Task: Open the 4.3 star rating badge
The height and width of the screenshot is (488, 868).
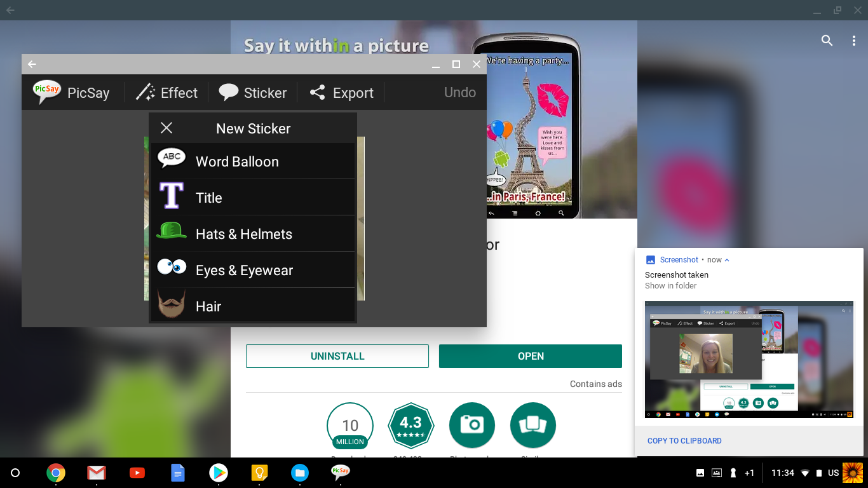Action: [410, 426]
